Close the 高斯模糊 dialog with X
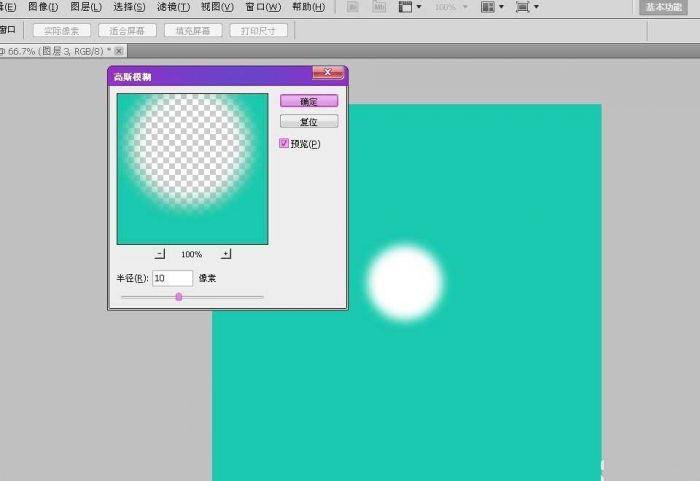The height and width of the screenshot is (481, 700). tap(328, 72)
